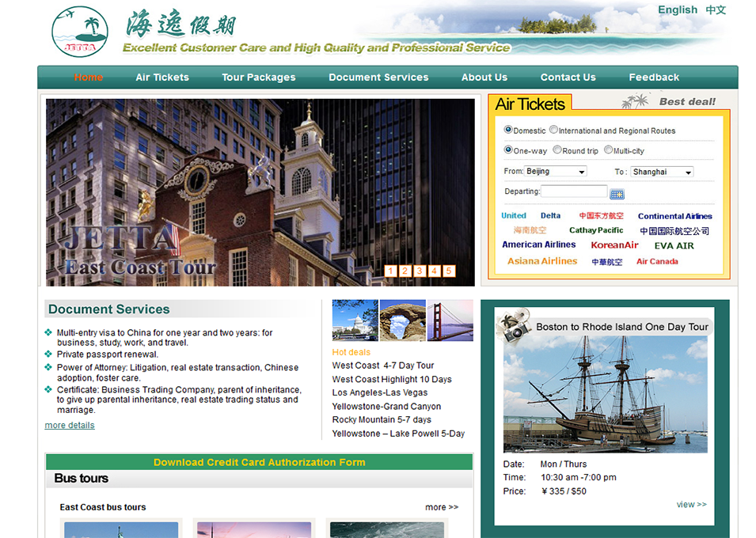
Task: Go to the Home menu item
Action: (88, 77)
